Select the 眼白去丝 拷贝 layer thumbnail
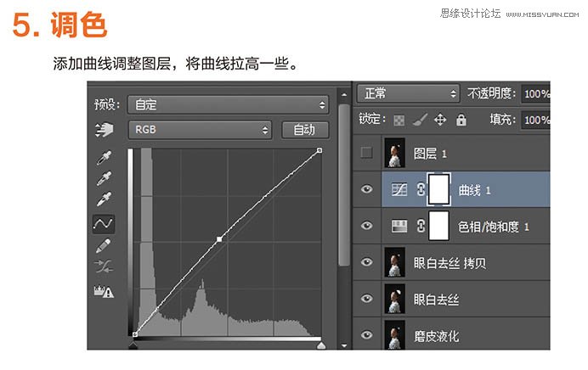The image size is (588, 370). pyautogui.click(x=395, y=262)
